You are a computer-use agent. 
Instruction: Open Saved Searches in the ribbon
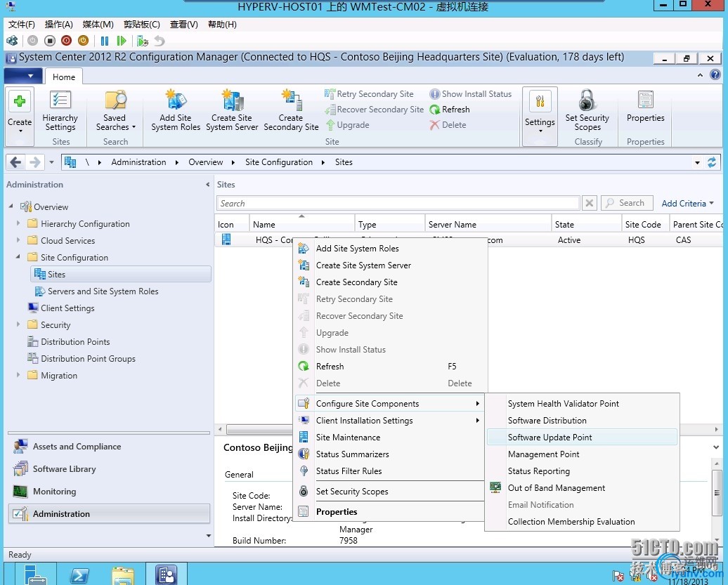click(116, 111)
